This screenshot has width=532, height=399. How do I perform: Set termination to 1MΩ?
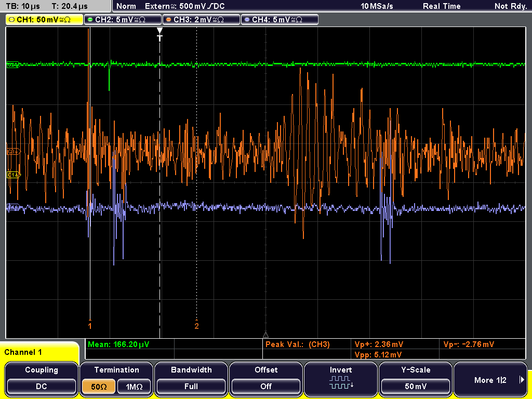coord(134,387)
